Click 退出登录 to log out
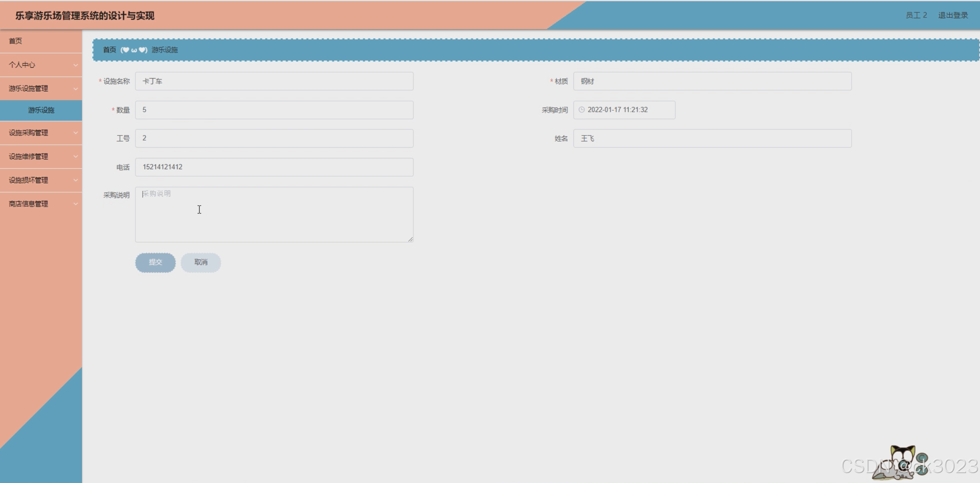Viewport: 980px width, 483px height. tap(953, 15)
